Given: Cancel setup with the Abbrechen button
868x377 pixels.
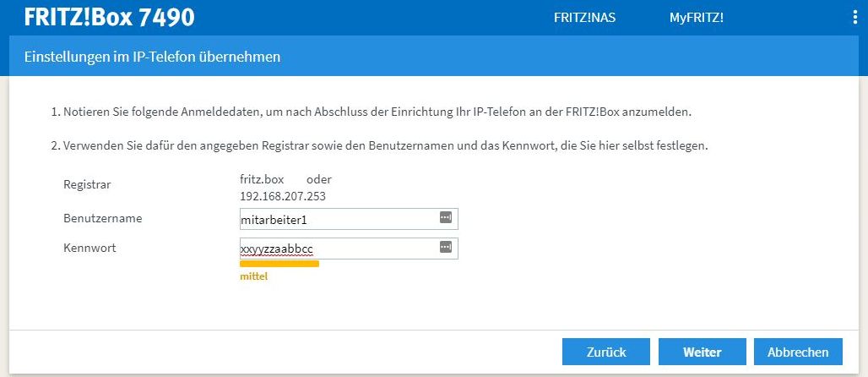Looking at the screenshot, I should [798, 352].
